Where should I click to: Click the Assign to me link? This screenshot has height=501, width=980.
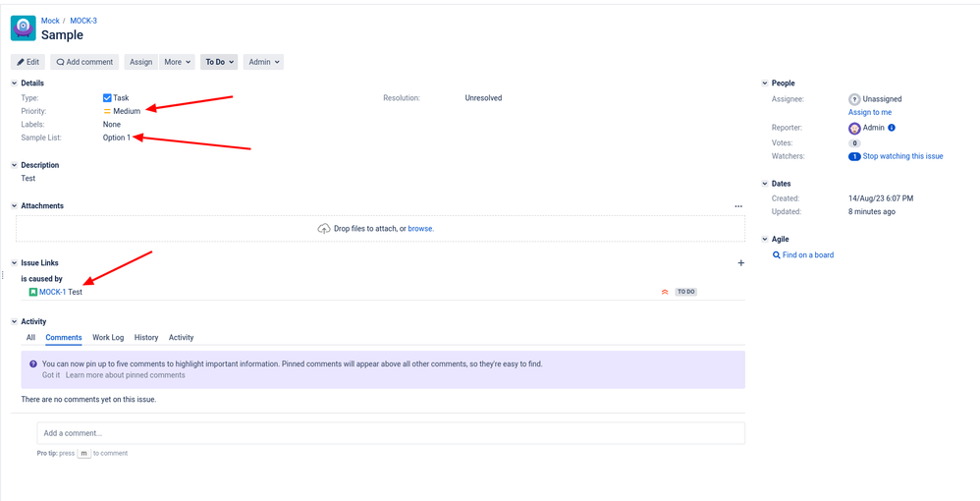coord(870,113)
